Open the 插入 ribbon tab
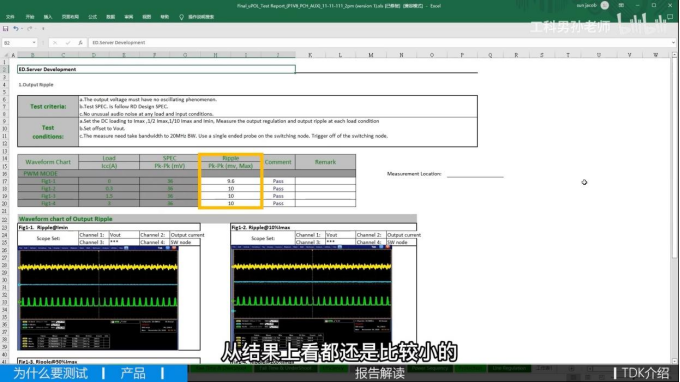Image resolution: width=680 pixels, height=382 pixels. [x=48, y=17]
